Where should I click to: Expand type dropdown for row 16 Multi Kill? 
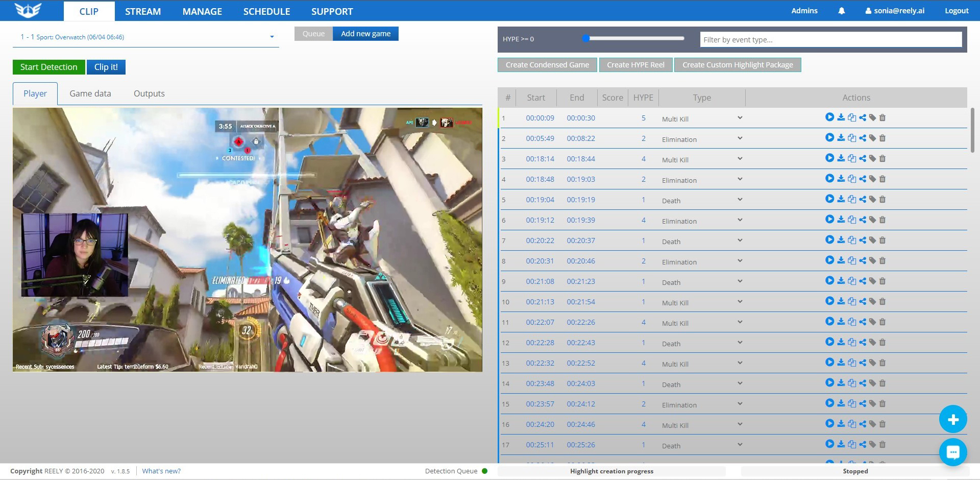740,424
